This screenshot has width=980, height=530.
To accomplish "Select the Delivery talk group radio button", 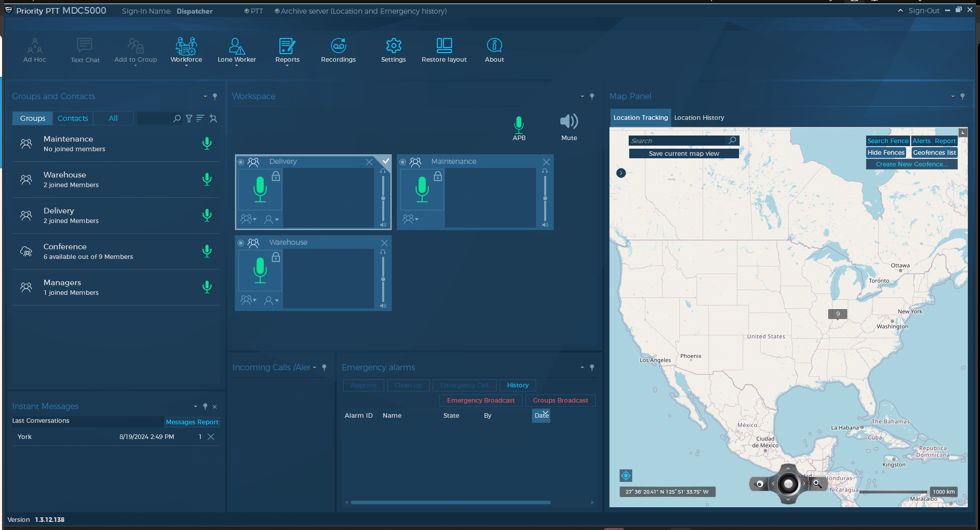I will pos(241,162).
